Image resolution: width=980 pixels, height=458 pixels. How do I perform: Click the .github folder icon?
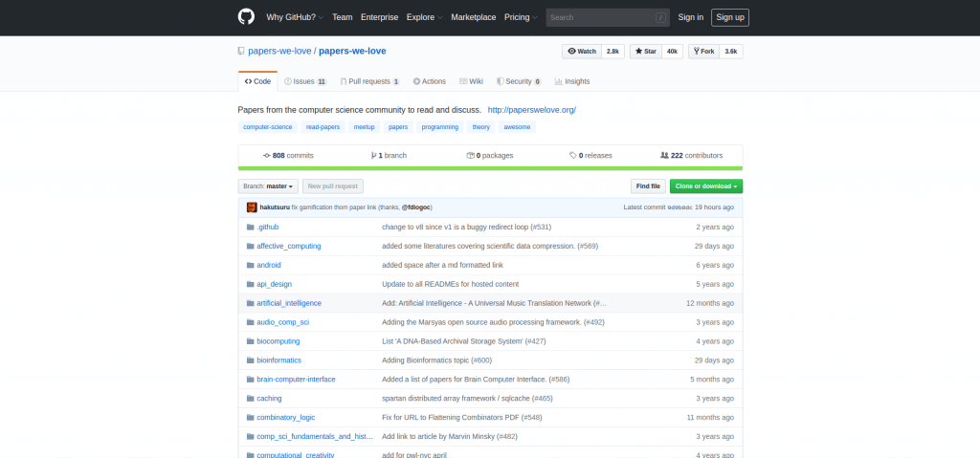pos(250,227)
